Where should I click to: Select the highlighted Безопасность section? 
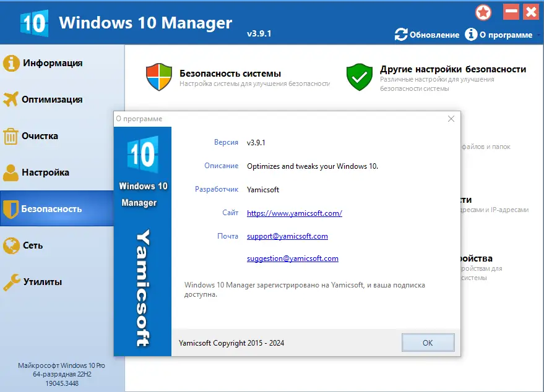click(x=57, y=208)
